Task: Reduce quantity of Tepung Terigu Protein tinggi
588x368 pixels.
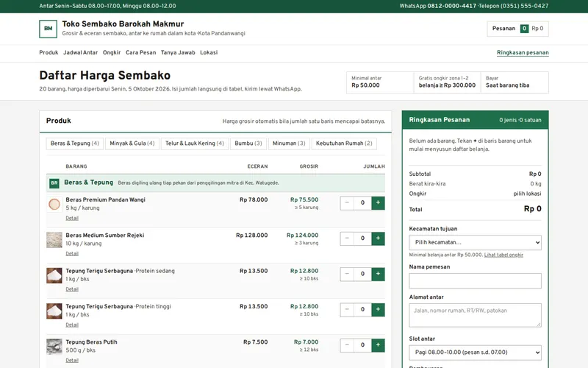Action: click(x=347, y=310)
